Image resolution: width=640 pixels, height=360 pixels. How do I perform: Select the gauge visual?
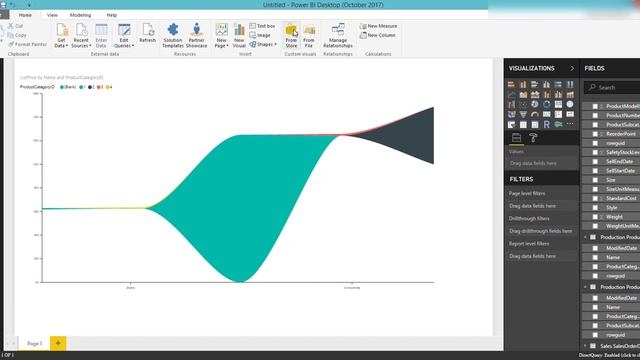tap(535, 115)
